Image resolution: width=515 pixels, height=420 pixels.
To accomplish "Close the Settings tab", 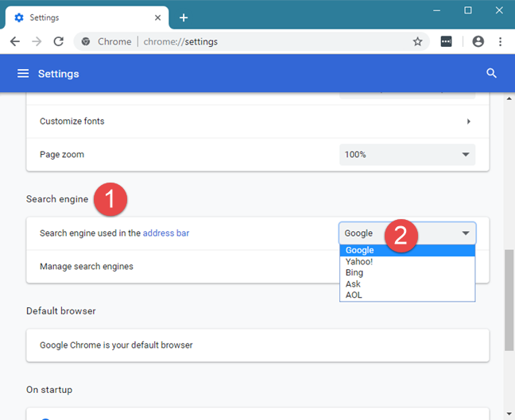I will 157,17.
